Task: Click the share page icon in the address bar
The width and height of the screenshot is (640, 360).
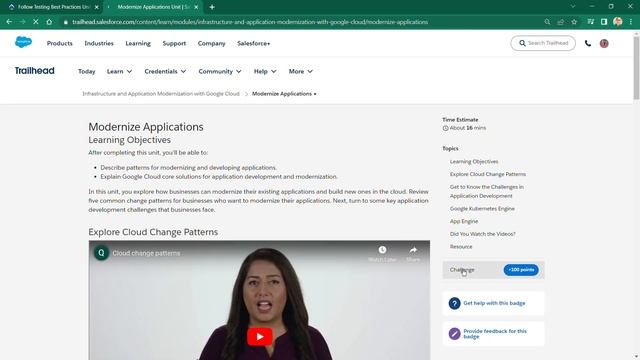Action: 561,22
